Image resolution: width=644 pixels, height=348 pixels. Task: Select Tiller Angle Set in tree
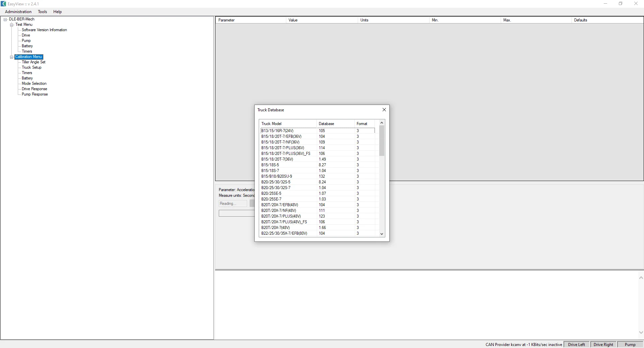click(34, 62)
